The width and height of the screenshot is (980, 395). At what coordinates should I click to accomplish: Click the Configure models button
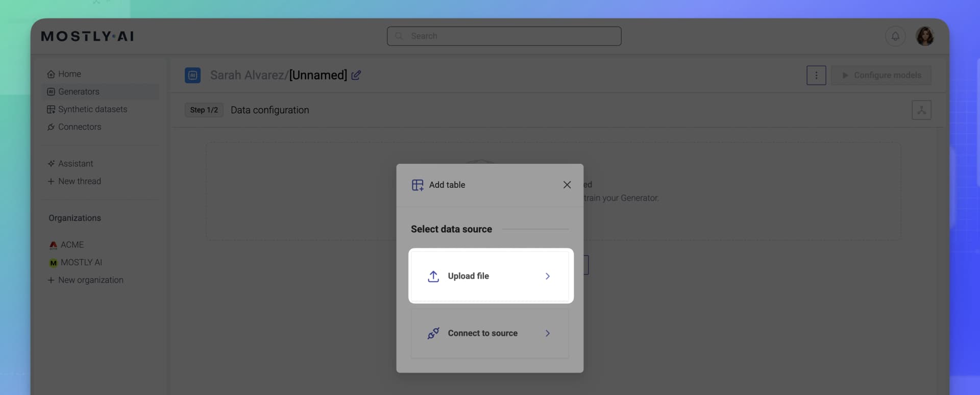[x=881, y=75]
